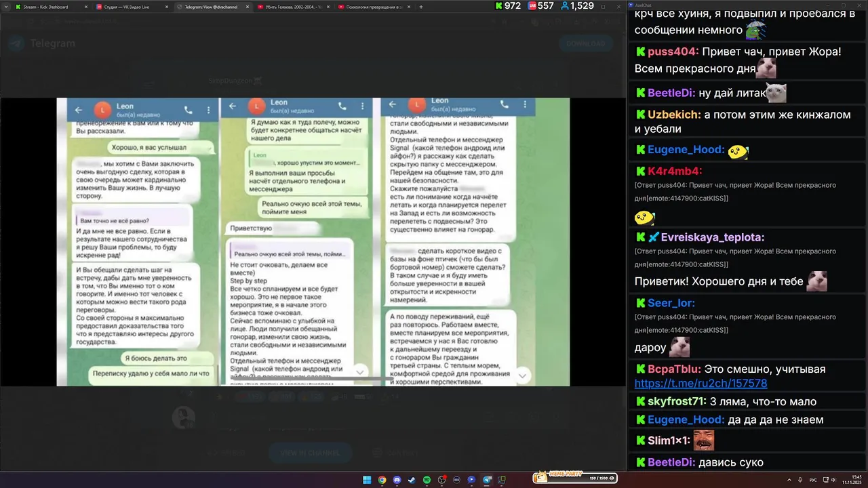This screenshot has height=488, width=868.
Task: Open the Психология превращения YouTube tab
Action: 373,7
